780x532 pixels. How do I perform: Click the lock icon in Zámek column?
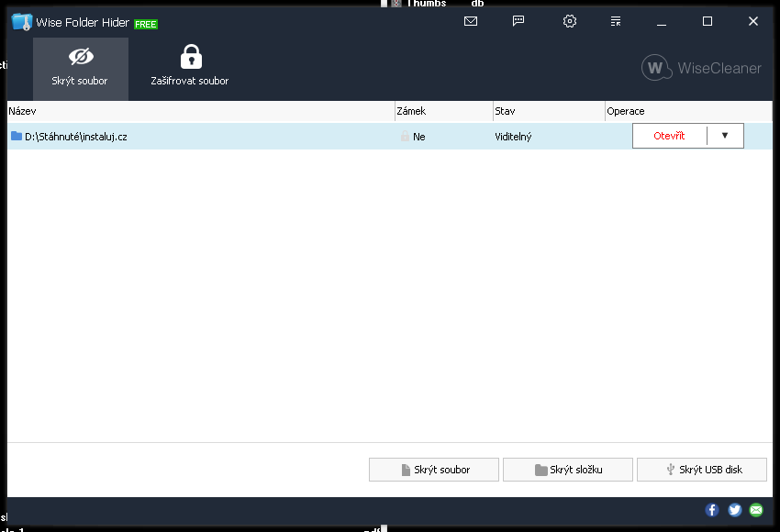click(x=405, y=136)
